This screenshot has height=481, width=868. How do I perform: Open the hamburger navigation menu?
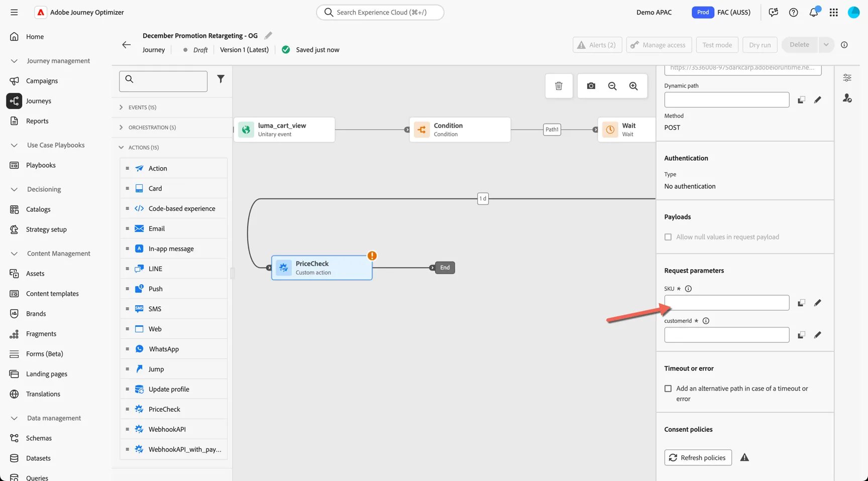[x=14, y=12]
